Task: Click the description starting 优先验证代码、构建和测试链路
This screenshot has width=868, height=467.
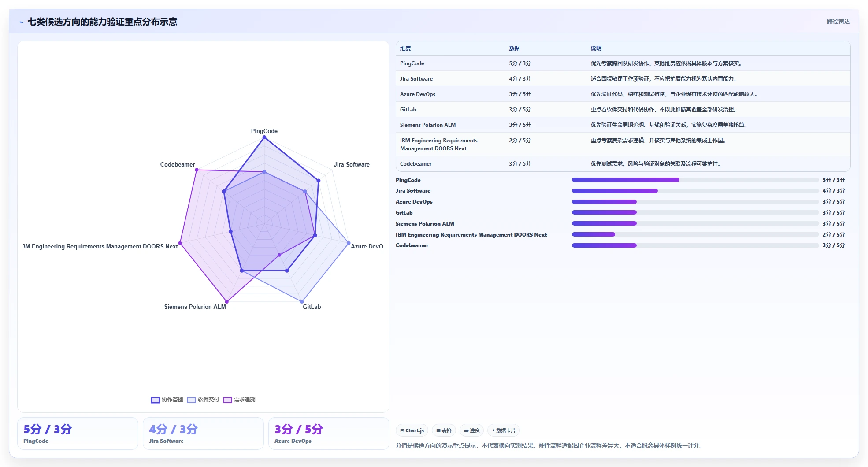Action: coord(675,94)
